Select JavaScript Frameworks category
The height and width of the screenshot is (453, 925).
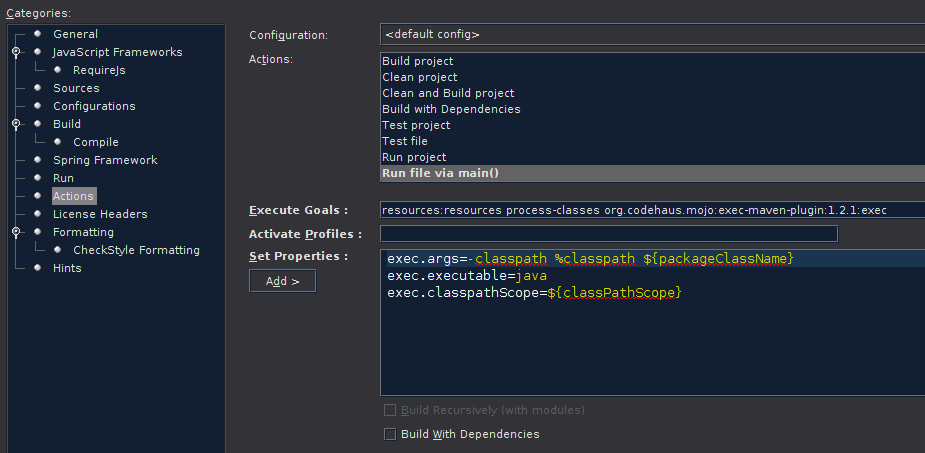click(117, 52)
